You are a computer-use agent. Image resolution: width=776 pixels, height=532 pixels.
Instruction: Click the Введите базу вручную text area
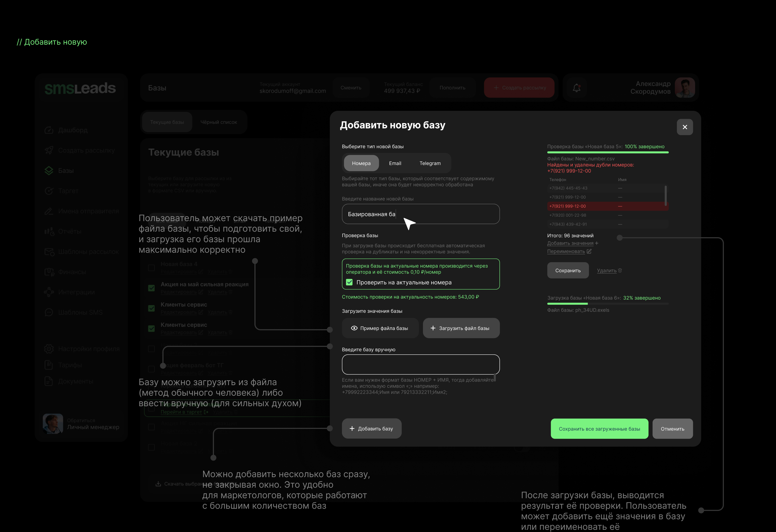tap(420, 364)
